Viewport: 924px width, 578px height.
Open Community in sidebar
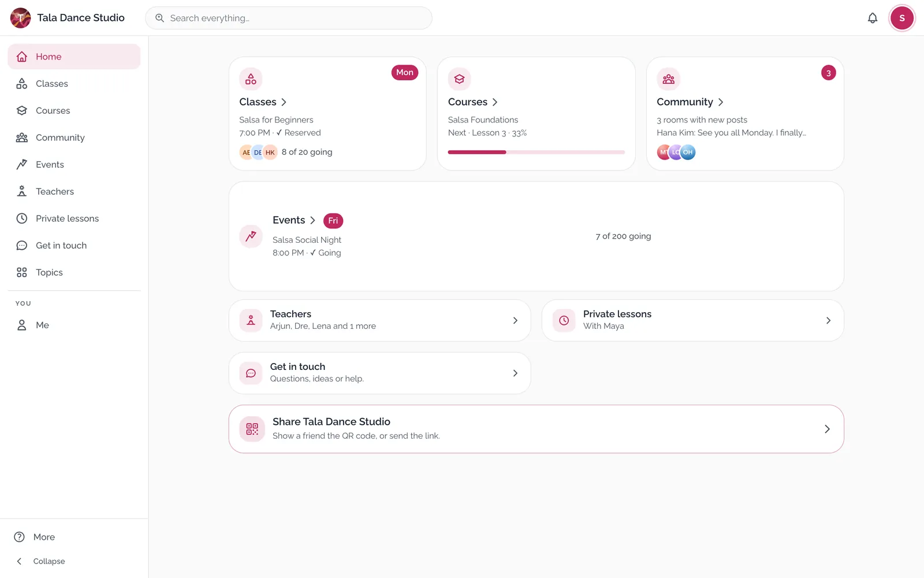[74, 138]
